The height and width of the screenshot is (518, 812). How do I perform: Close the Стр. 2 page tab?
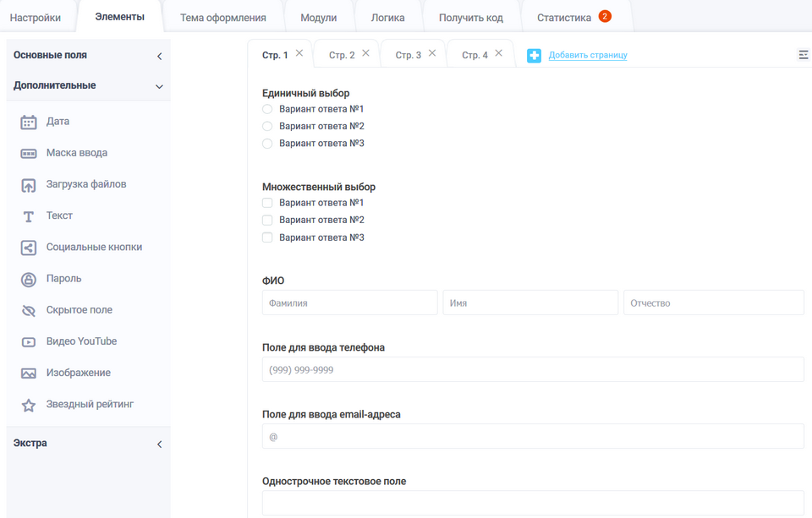[365, 53]
